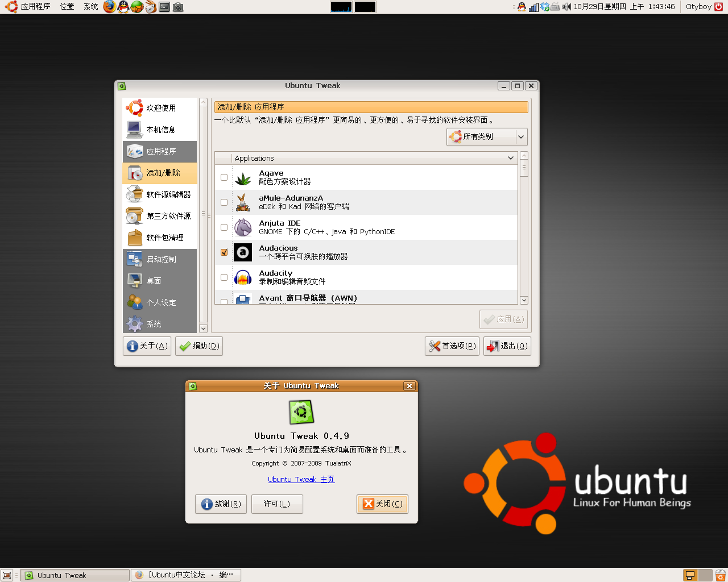Open the screenshot camera launcher
The height and width of the screenshot is (582, 728).
coord(178,7)
